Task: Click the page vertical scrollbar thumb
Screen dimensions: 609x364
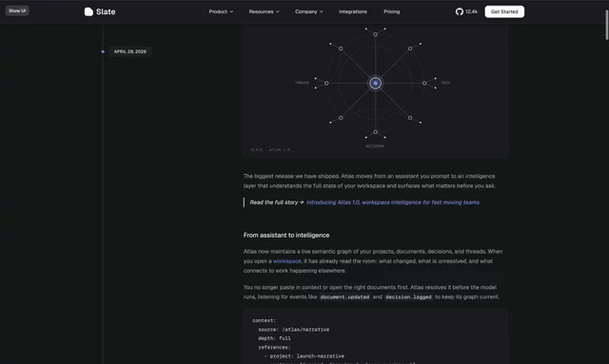Action: coord(607,25)
